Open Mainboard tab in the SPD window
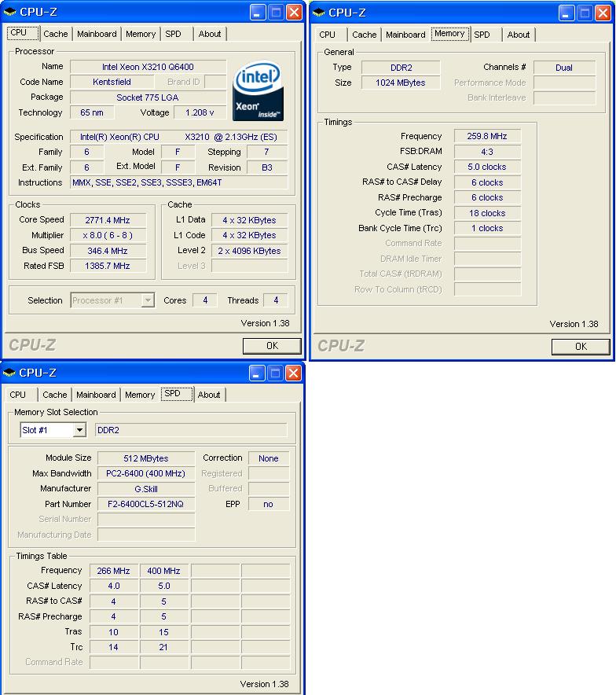616x695 pixels. [x=96, y=395]
